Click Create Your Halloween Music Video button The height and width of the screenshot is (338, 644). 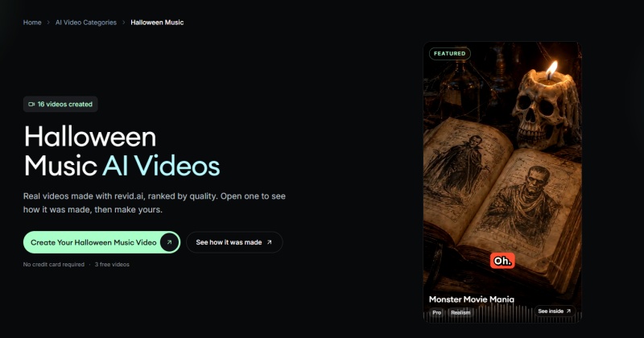[102, 242]
